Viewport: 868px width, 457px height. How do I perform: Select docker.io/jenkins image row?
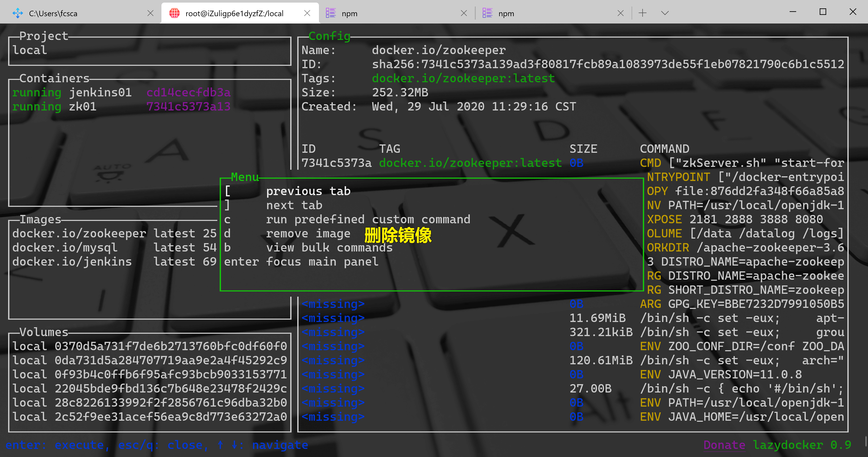(72, 262)
